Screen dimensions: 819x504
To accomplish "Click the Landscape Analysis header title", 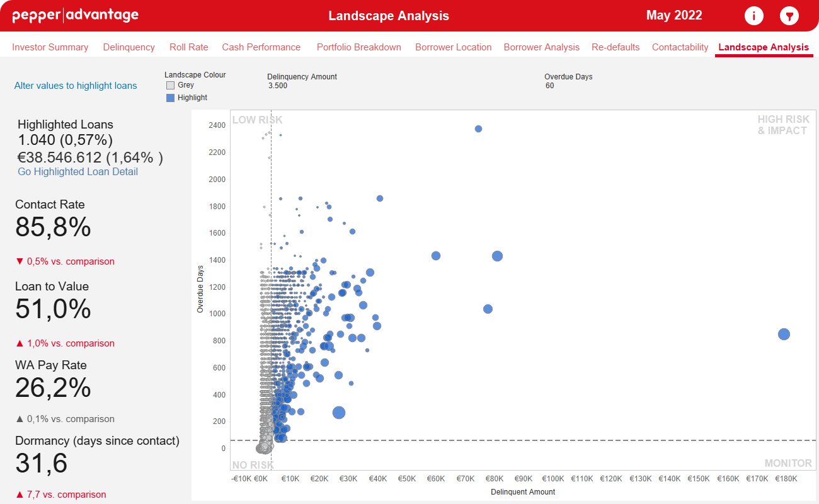I will 389,16.
